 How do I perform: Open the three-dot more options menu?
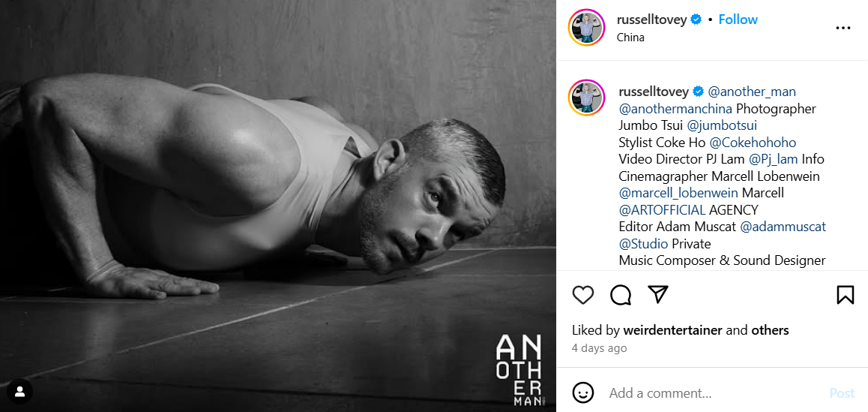[x=843, y=28]
